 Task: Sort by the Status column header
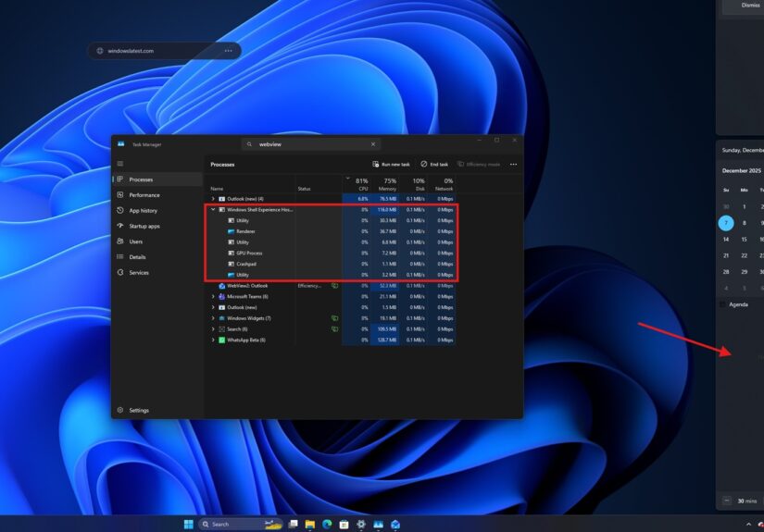coord(319,184)
